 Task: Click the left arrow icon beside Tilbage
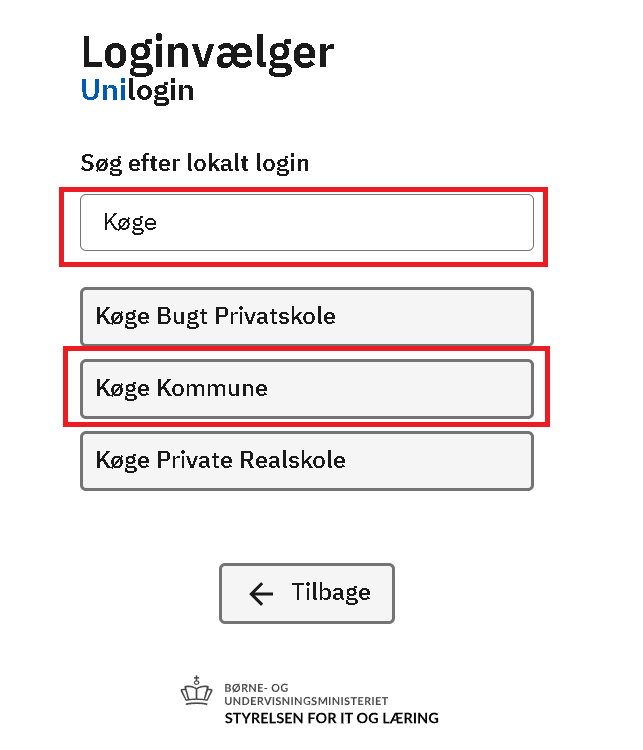pyautogui.click(x=261, y=593)
